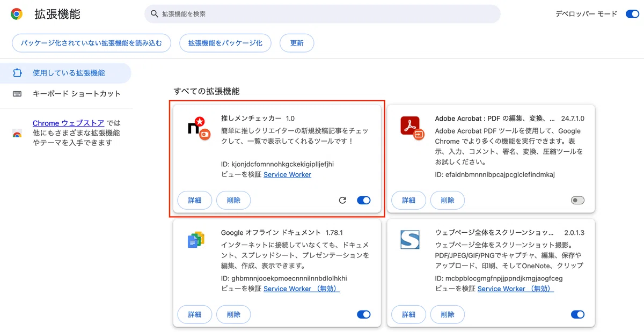644x332 pixels.
Task: Click the すべての拡張機能 heading
Action: pos(207,91)
